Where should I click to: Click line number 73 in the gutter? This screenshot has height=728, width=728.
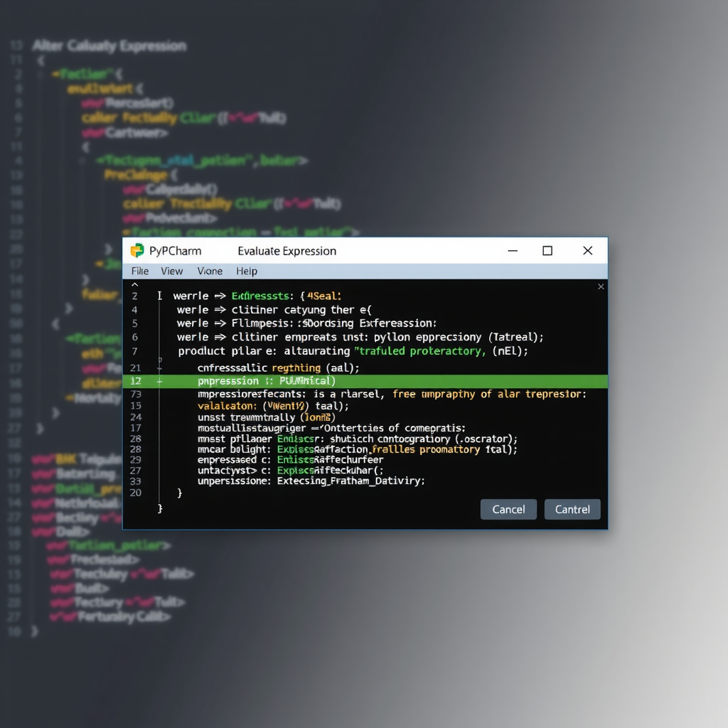[x=135, y=395]
